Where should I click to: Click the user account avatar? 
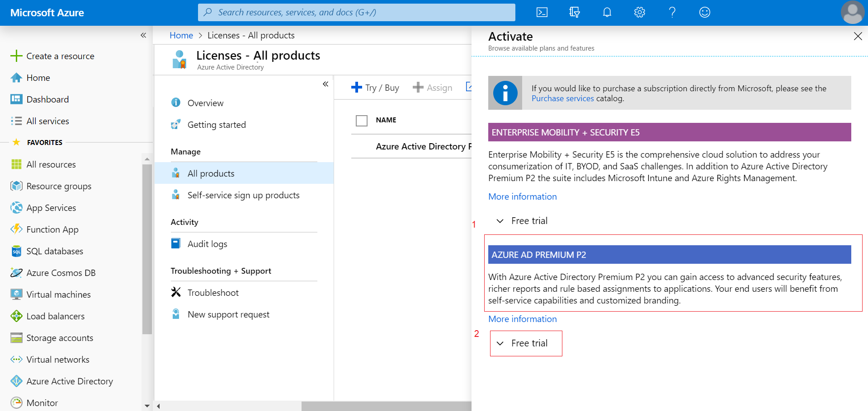tap(852, 12)
